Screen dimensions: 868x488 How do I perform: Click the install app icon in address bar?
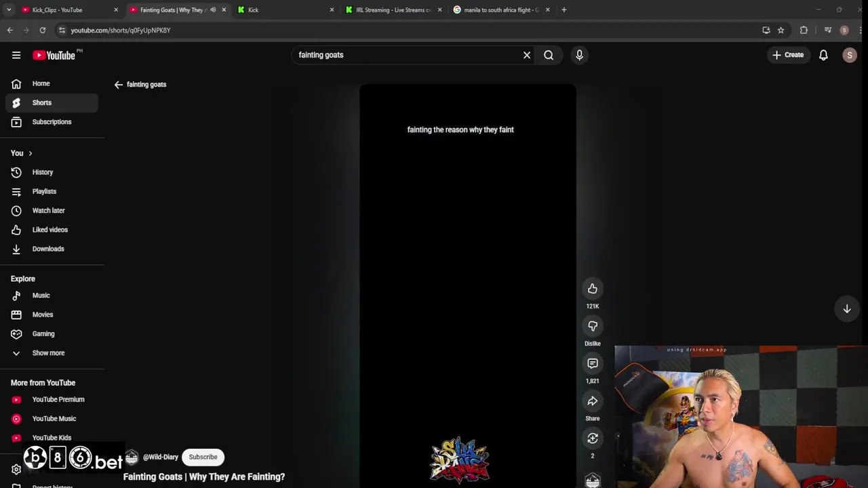pos(766,30)
